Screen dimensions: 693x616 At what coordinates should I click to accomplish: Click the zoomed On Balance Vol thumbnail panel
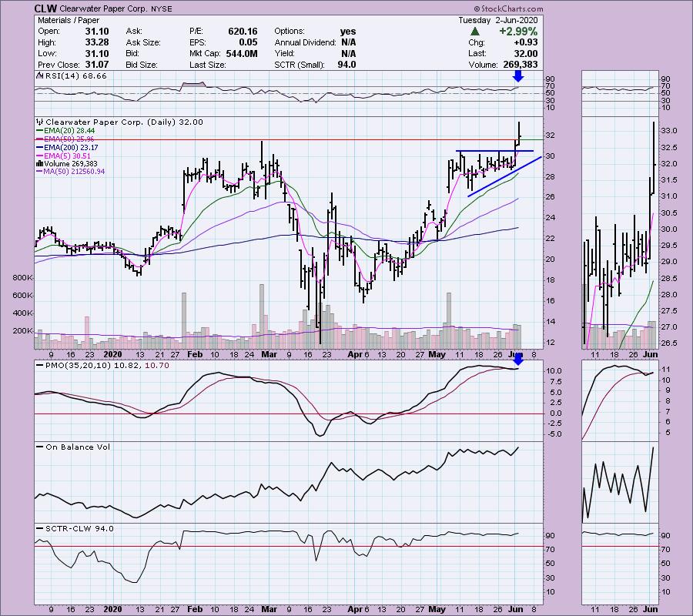[620, 482]
